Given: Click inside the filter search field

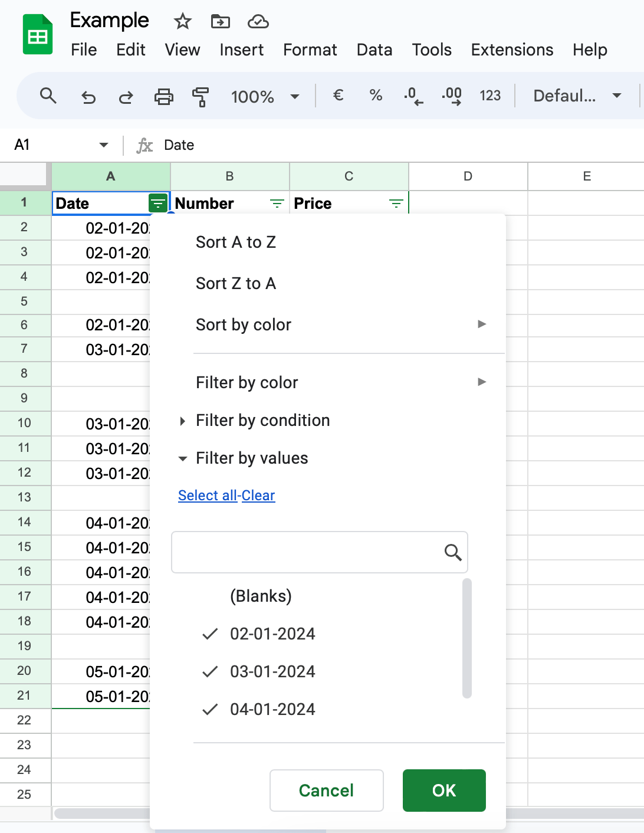Looking at the screenshot, I should [307, 552].
